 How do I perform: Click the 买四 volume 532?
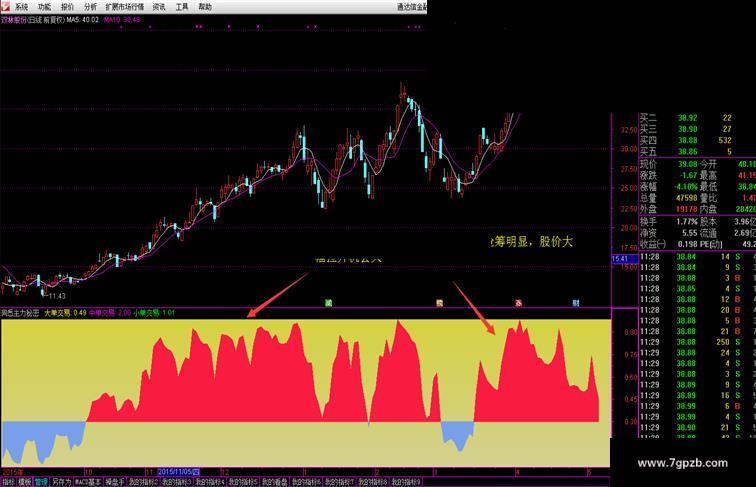tap(725, 141)
